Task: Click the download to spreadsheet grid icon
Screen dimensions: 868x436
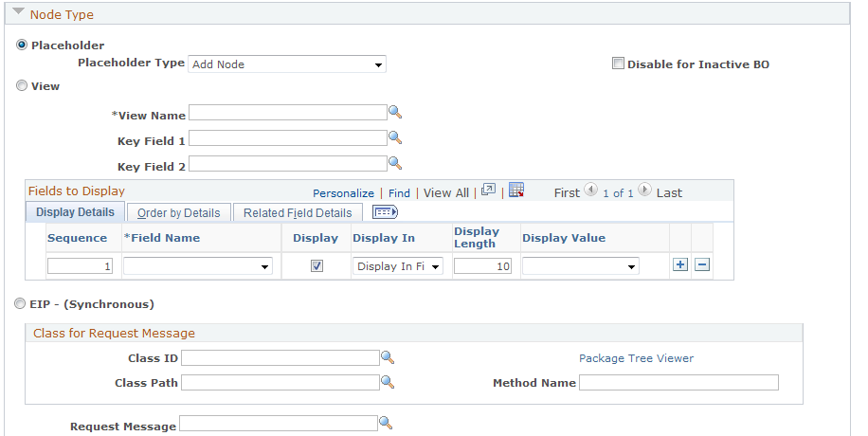Action: point(516,191)
